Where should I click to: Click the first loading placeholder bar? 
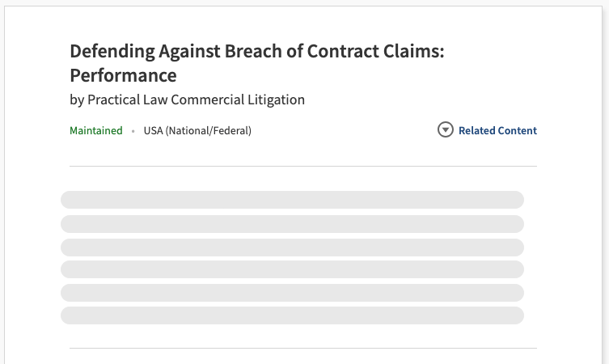(x=292, y=200)
